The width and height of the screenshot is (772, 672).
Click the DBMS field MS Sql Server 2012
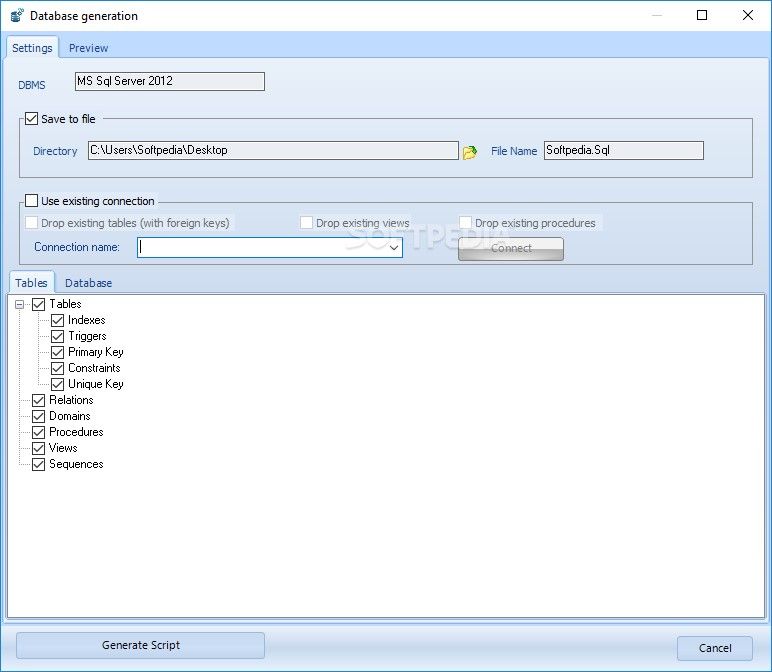169,81
